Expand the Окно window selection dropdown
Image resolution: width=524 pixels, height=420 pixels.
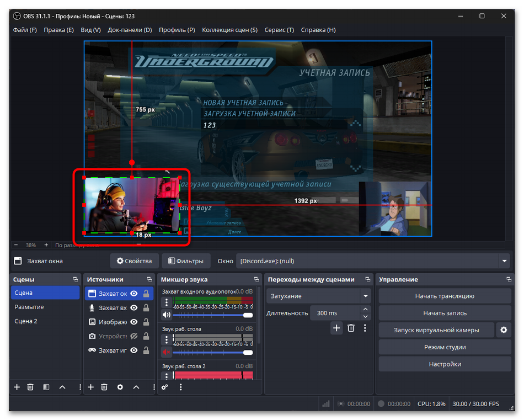click(x=504, y=261)
